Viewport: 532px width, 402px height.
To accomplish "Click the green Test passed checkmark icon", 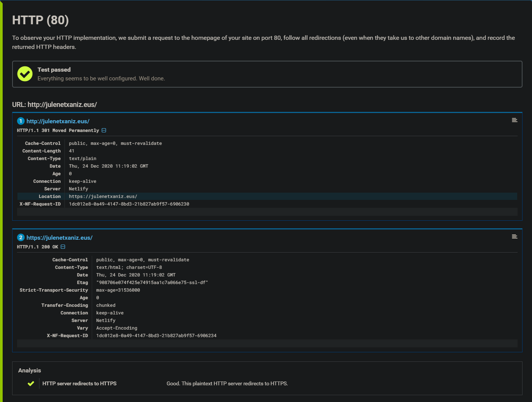I will 25,74.
